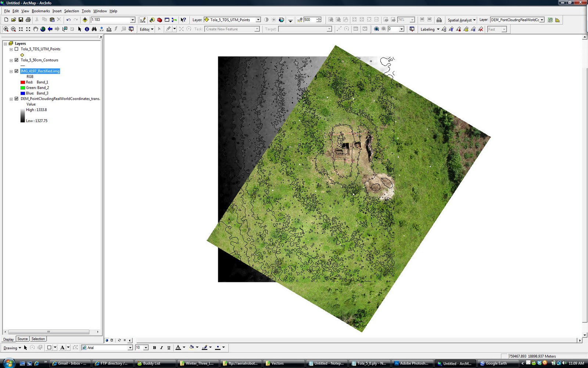Uncheck the Tola_5_50cm_Contours layer
588x368 pixels.
[16, 60]
